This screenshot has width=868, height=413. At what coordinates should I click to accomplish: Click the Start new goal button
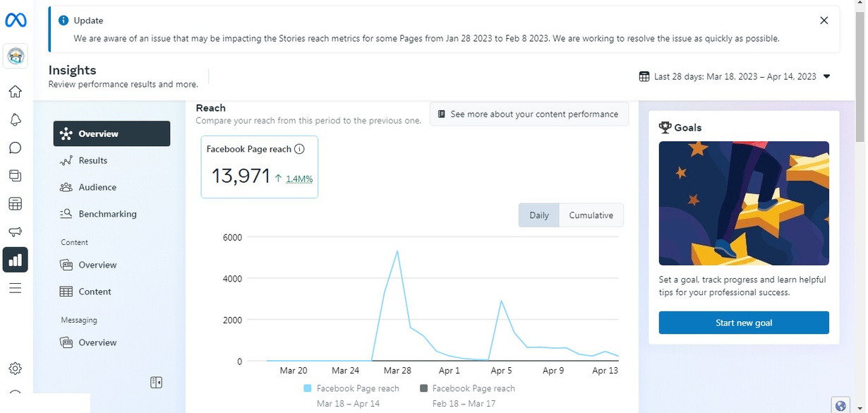point(744,323)
